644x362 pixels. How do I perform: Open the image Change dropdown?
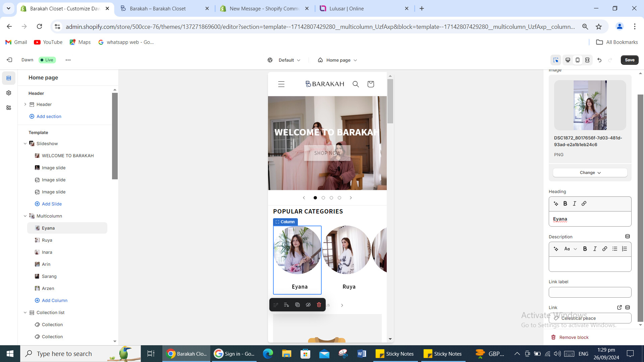(590, 173)
